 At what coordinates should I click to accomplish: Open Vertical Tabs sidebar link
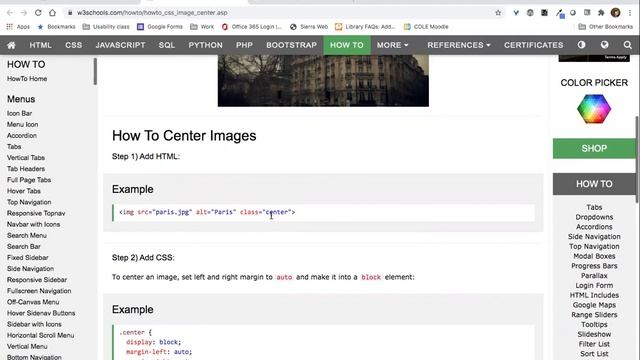pyautogui.click(x=26, y=158)
